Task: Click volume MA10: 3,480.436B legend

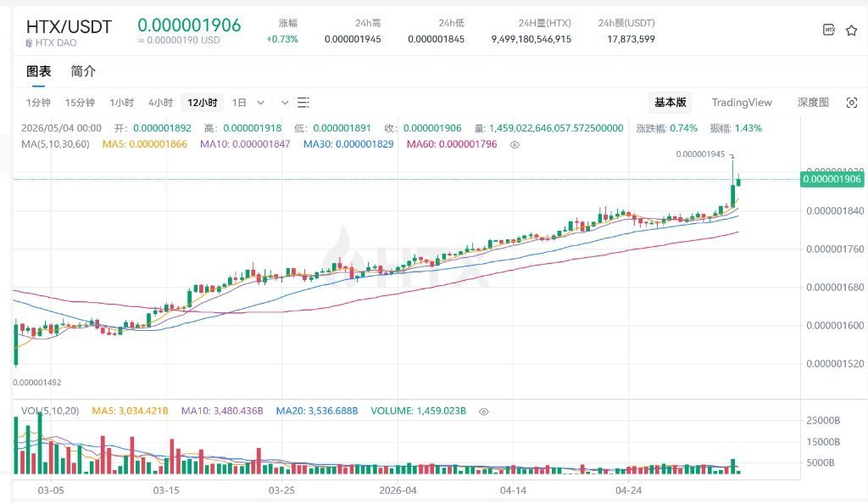Action: coord(222,411)
